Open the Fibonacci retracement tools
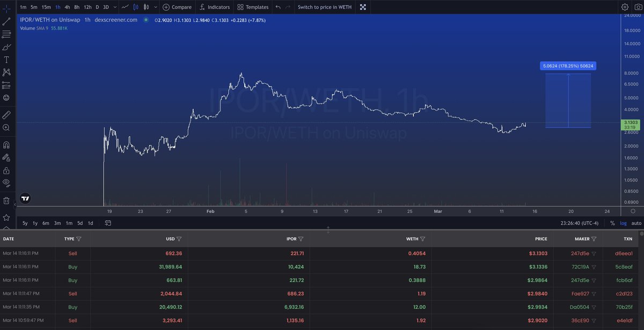This screenshot has height=330, width=644. pos(6,34)
